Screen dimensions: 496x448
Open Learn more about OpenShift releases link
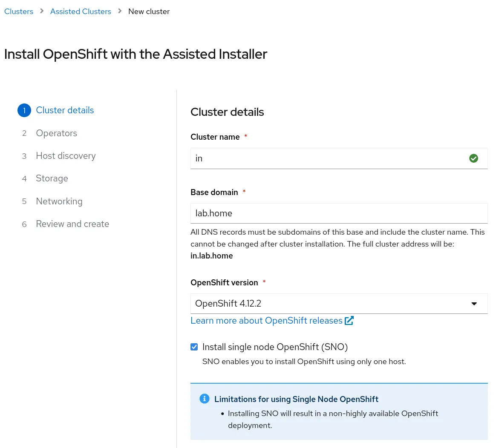coord(266,321)
